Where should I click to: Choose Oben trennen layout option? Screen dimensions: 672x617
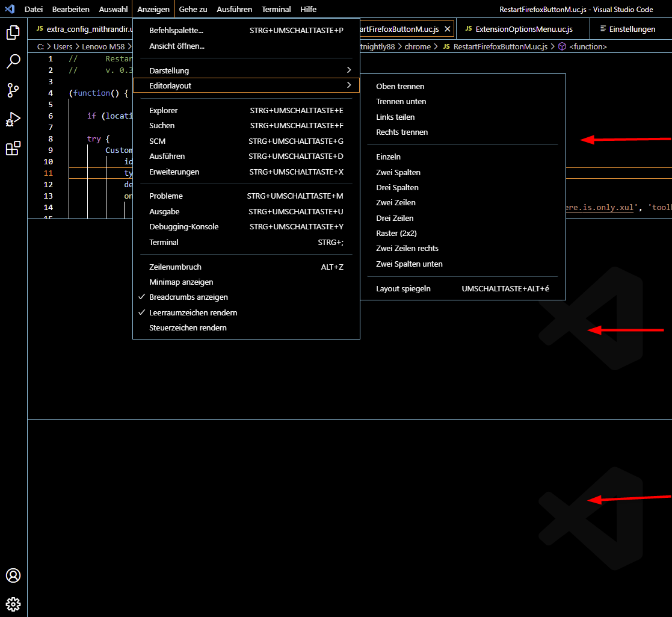point(463,86)
